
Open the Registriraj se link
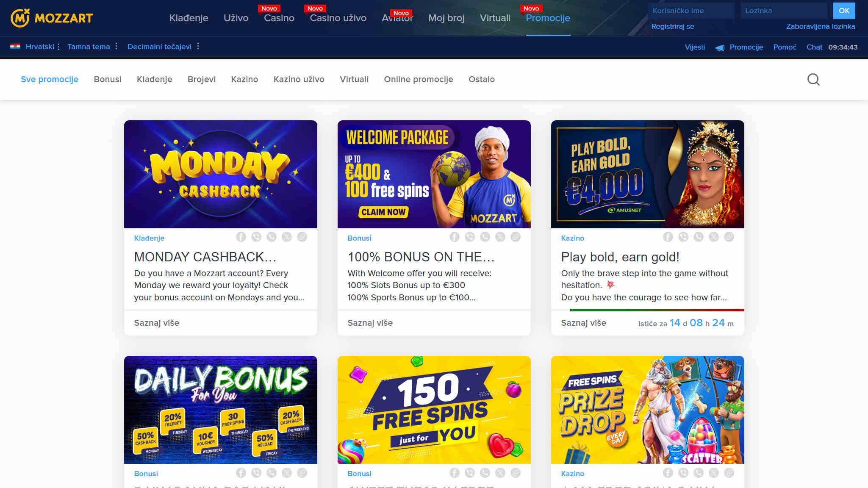672,26
